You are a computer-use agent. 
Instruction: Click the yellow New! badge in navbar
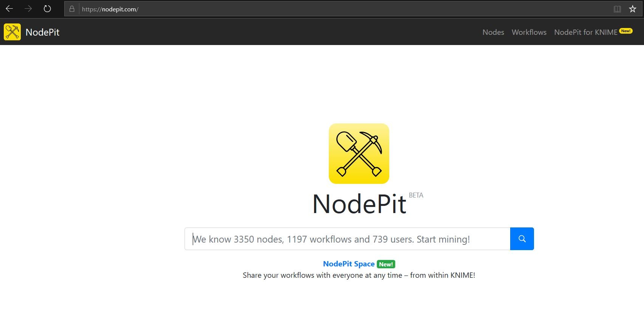click(x=626, y=31)
